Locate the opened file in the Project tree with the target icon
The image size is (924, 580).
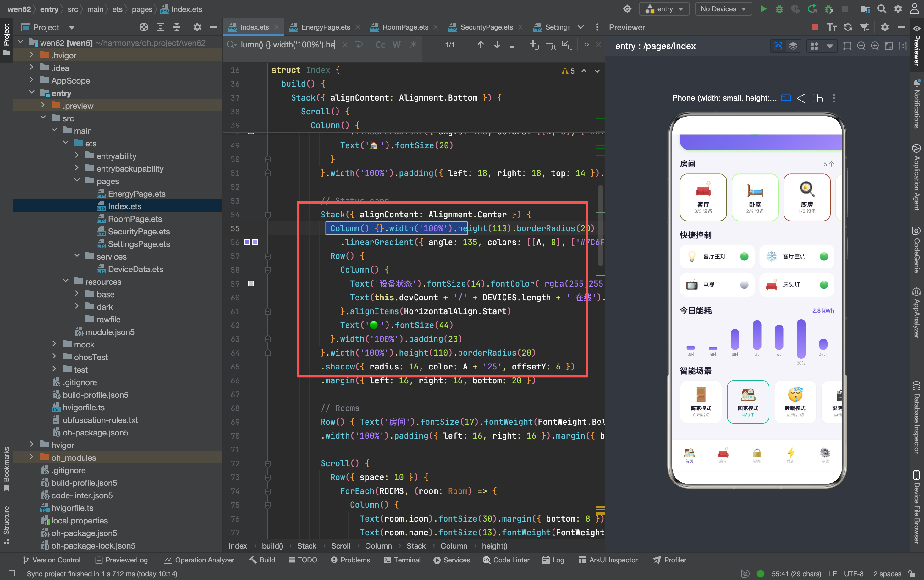click(144, 27)
